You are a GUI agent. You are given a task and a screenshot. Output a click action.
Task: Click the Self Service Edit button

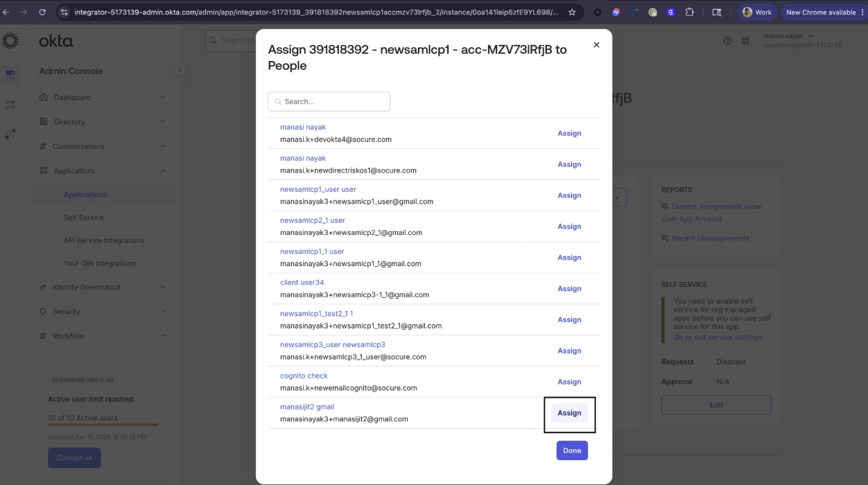click(716, 405)
